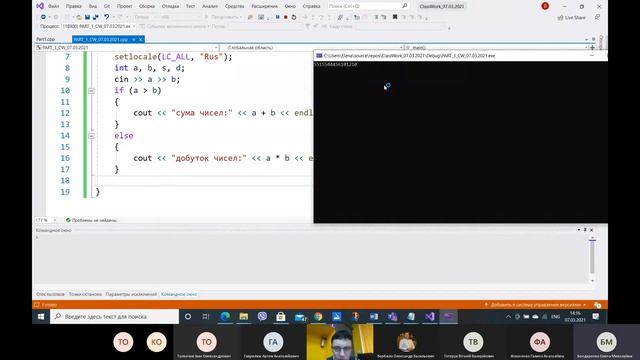Open the Справка menu
Screen dimensions: 640x360
(311, 6)
